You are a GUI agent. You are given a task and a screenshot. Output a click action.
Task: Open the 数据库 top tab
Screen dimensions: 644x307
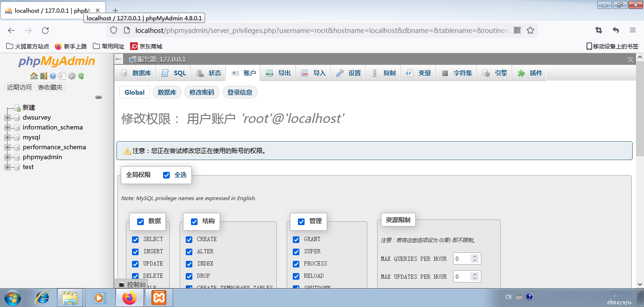[x=136, y=73]
